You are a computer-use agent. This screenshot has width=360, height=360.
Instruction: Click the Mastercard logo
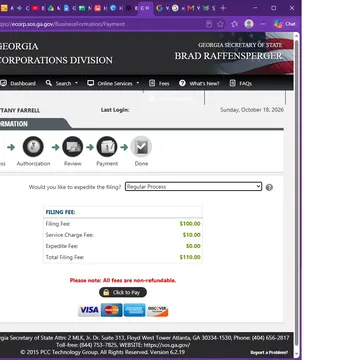(112, 310)
